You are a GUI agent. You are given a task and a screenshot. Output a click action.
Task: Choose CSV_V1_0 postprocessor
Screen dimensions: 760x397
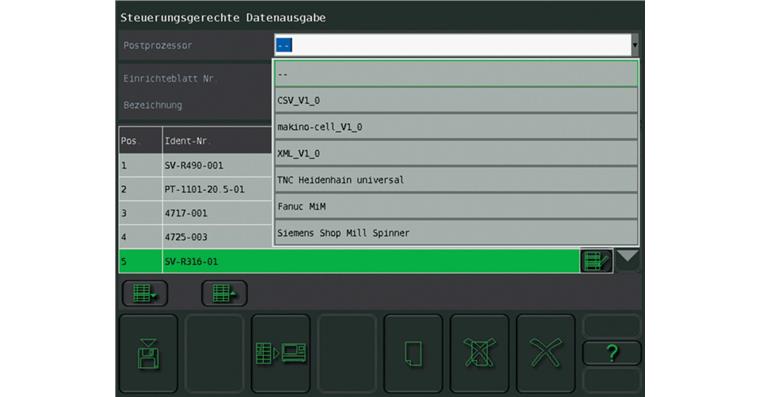tap(456, 100)
